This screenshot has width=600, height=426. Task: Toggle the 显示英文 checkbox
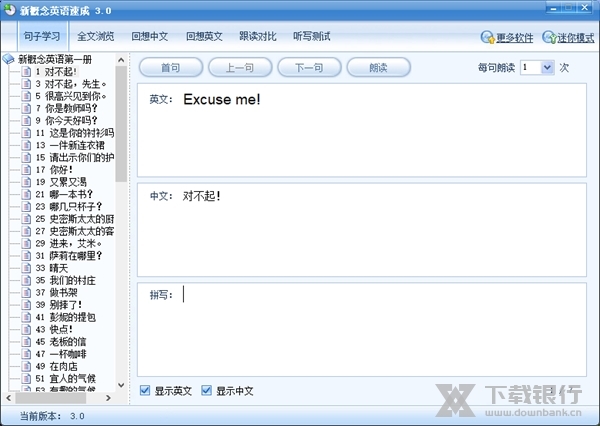tap(145, 390)
